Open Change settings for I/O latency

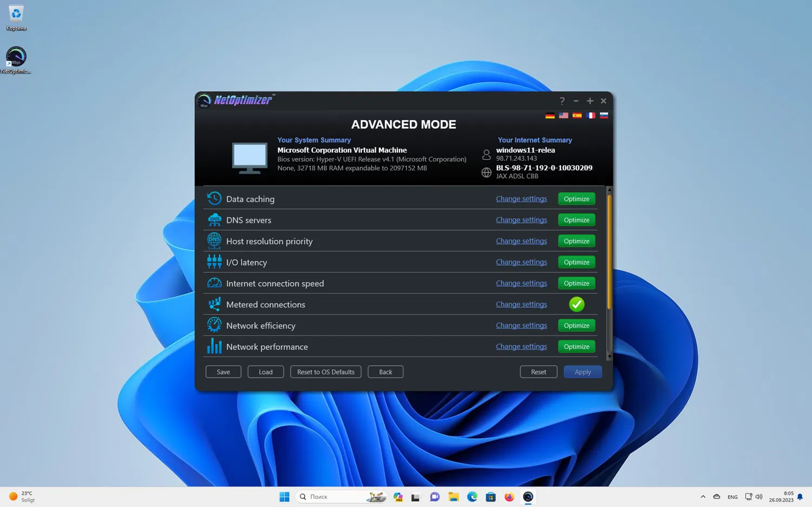coord(521,262)
